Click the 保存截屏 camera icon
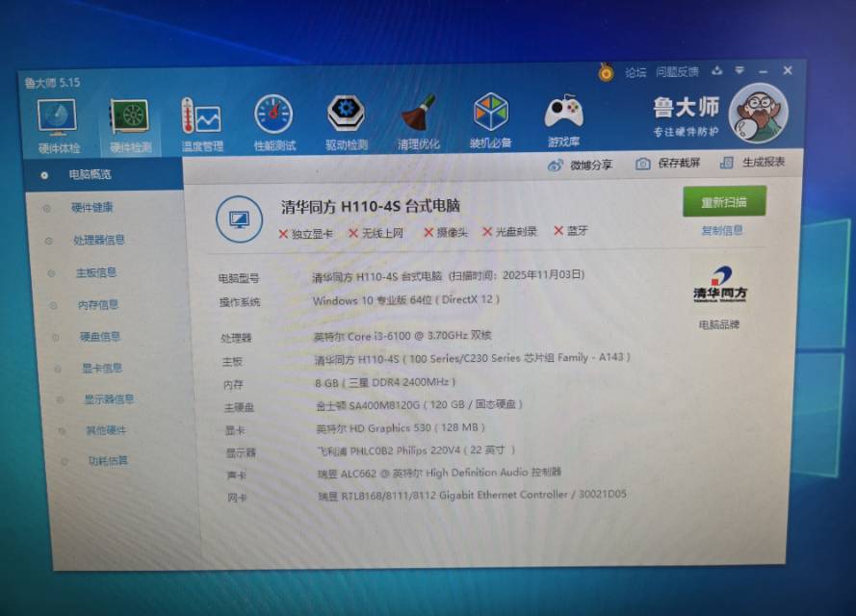 click(x=643, y=164)
